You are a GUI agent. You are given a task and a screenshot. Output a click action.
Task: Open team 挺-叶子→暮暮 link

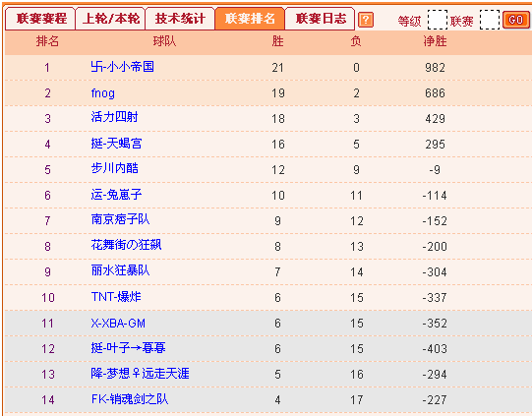pos(128,348)
